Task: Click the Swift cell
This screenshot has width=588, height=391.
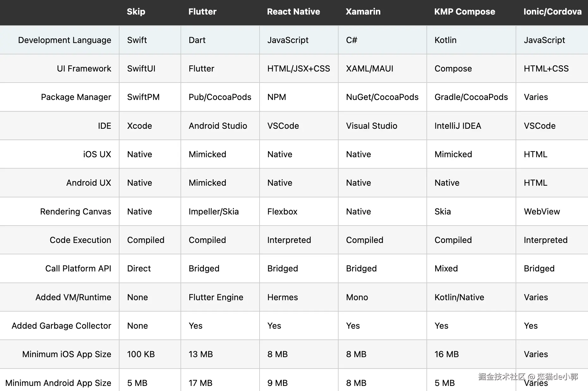Action: [137, 40]
